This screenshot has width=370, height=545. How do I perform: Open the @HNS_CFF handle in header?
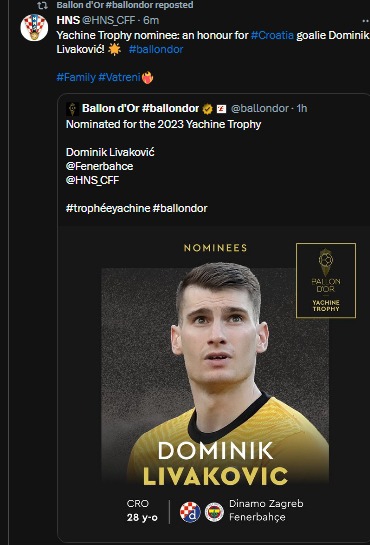pyautogui.click(x=108, y=20)
